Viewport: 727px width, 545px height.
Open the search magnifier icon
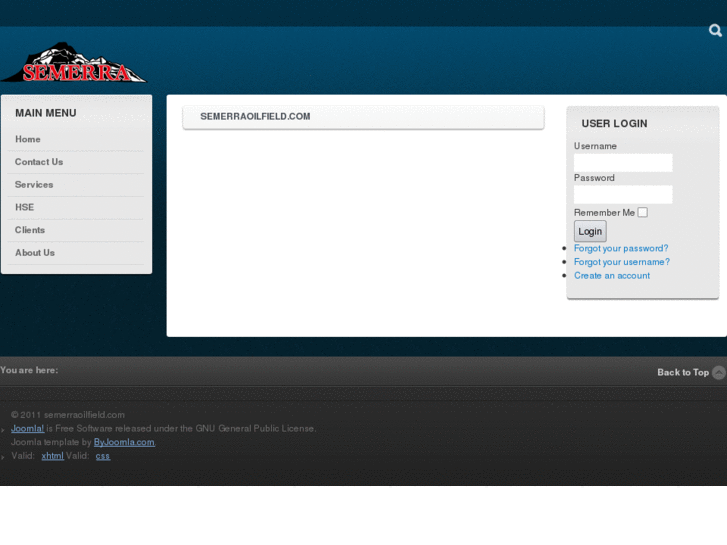click(x=715, y=31)
